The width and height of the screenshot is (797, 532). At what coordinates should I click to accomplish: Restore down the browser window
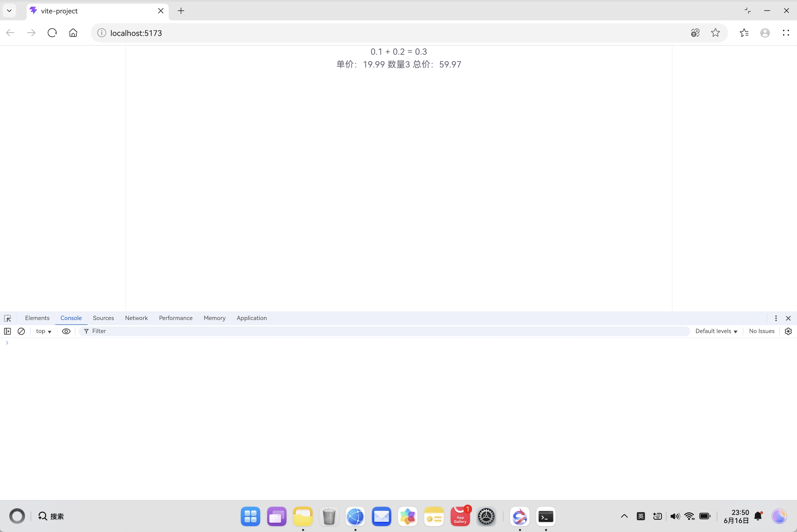[748, 11]
